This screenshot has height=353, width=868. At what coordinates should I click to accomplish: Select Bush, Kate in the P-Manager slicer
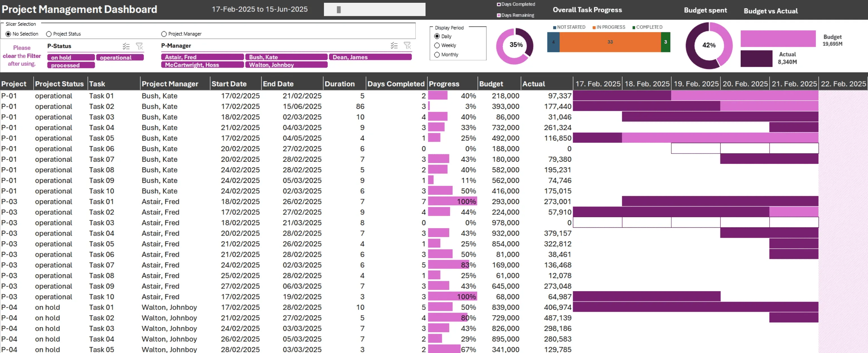[x=286, y=57]
